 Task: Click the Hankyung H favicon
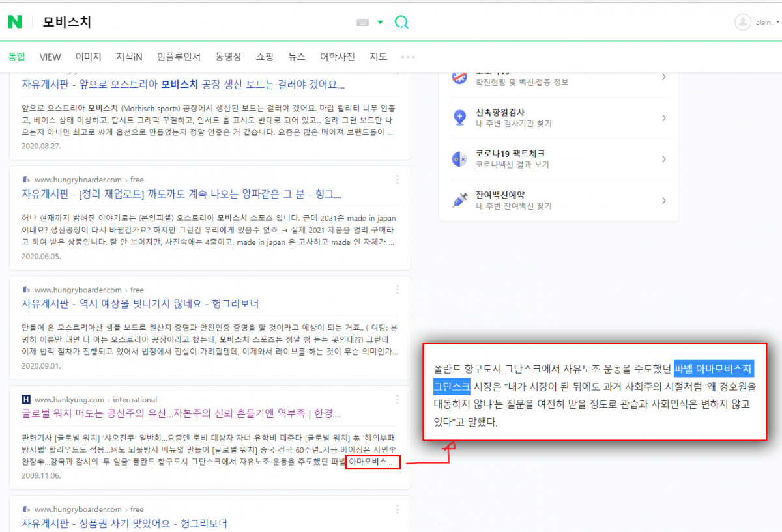click(x=26, y=399)
